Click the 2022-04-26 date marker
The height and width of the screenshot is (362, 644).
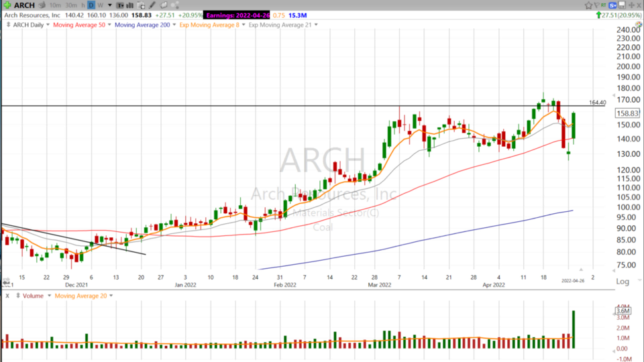click(x=573, y=281)
